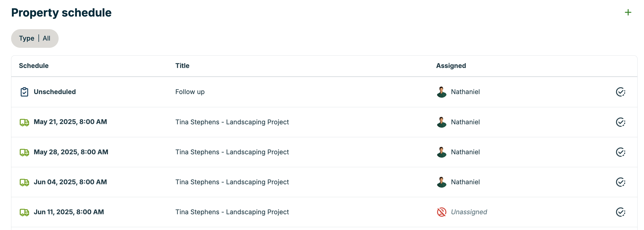Viewport: 644px width, 230px height.
Task: Click Nathaniel's name on the Jun 04 row
Action: 465,182
